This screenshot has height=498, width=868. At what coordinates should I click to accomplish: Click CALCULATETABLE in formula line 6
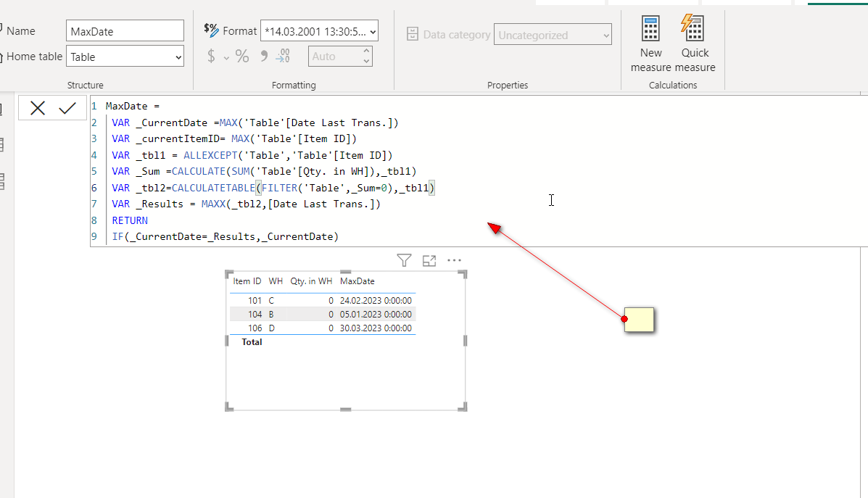pos(213,188)
